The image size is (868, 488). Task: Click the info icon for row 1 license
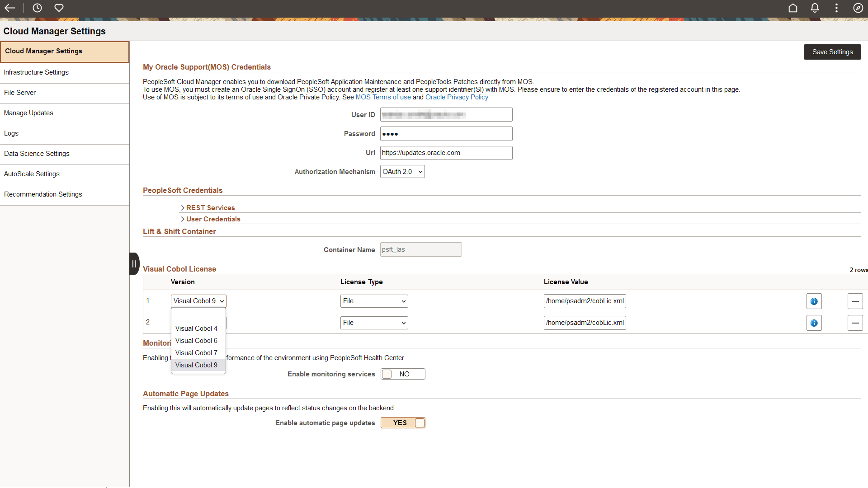tap(814, 301)
